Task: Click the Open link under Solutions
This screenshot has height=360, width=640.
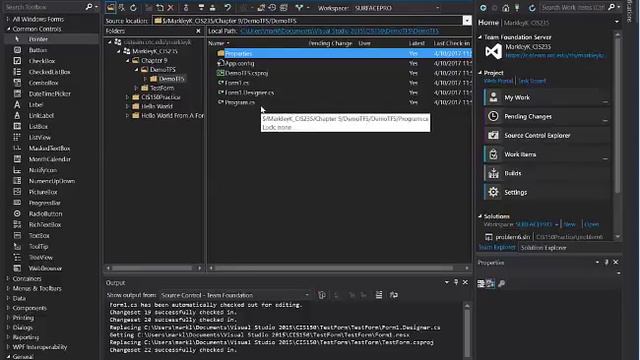Action: tap(591, 224)
